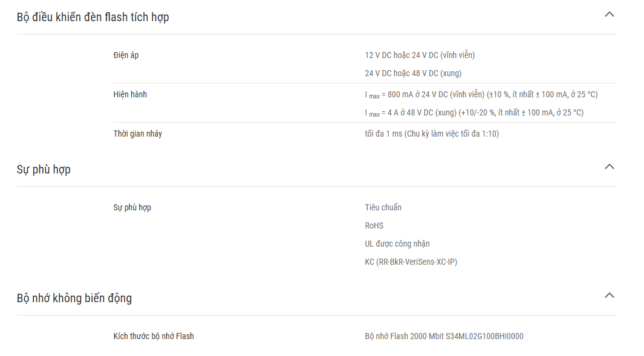
Task: Click the 12 V DC hoặc 24 V DC value
Action: coord(420,55)
